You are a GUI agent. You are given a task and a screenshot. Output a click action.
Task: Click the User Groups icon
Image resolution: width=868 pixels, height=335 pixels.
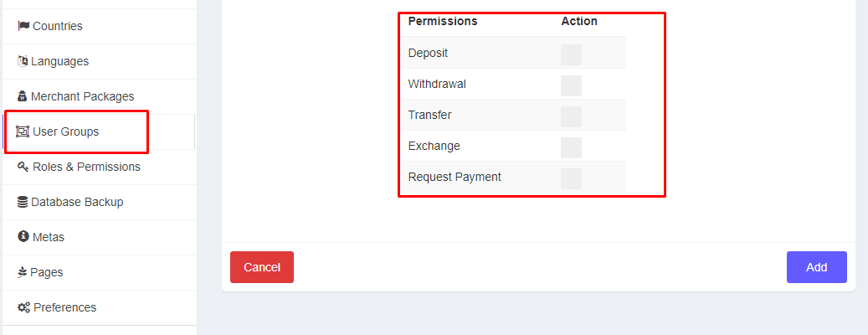(23, 131)
